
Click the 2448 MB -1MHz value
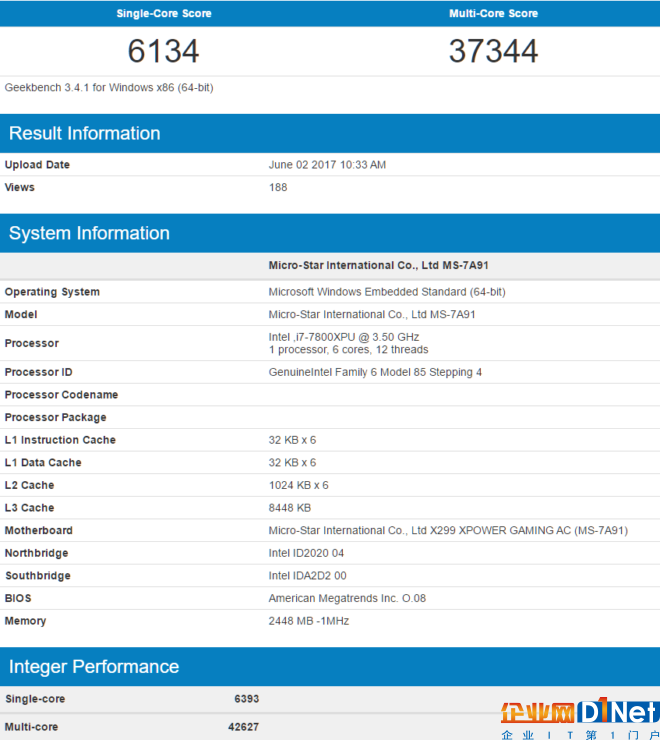coord(309,621)
